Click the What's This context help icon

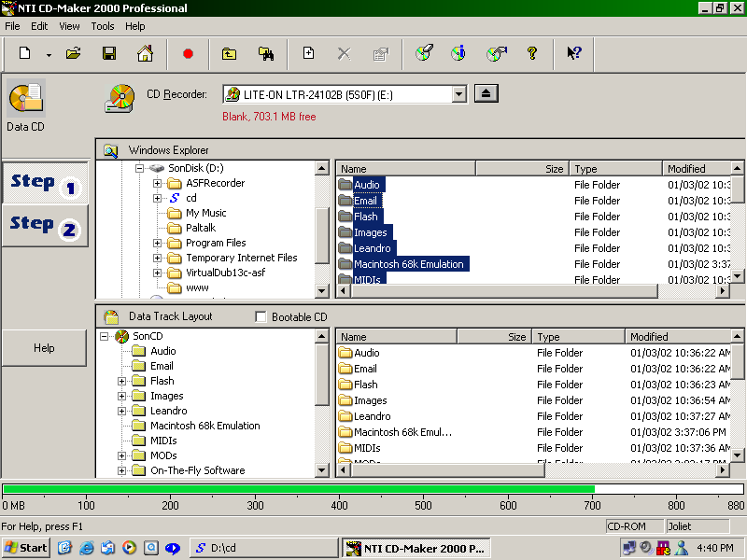pos(574,54)
